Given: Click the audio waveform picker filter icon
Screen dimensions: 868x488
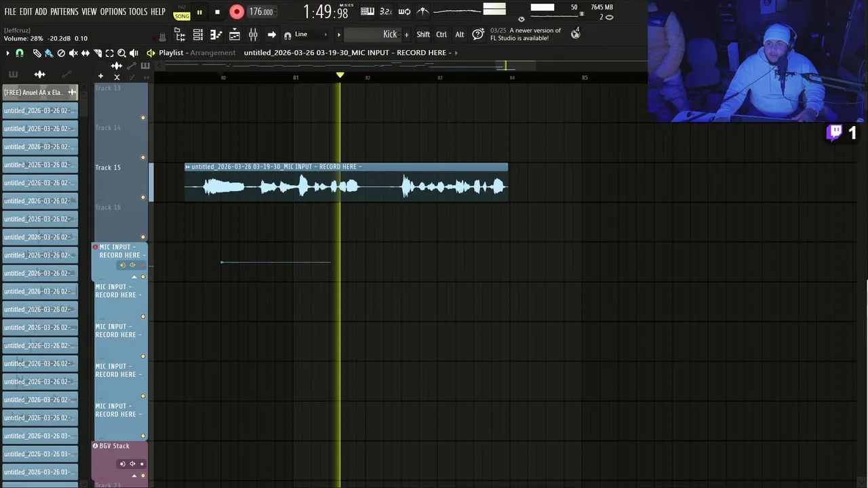Looking at the screenshot, I should [x=40, y=75].
